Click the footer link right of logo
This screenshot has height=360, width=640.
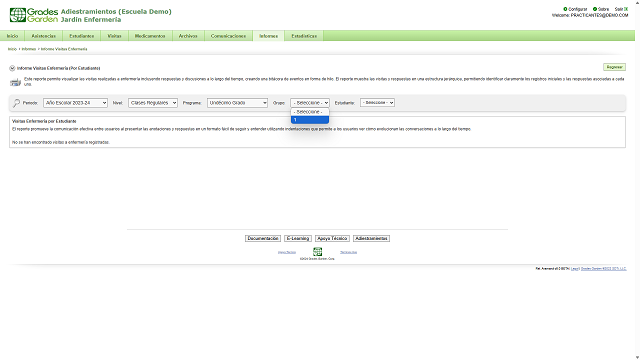349,252
